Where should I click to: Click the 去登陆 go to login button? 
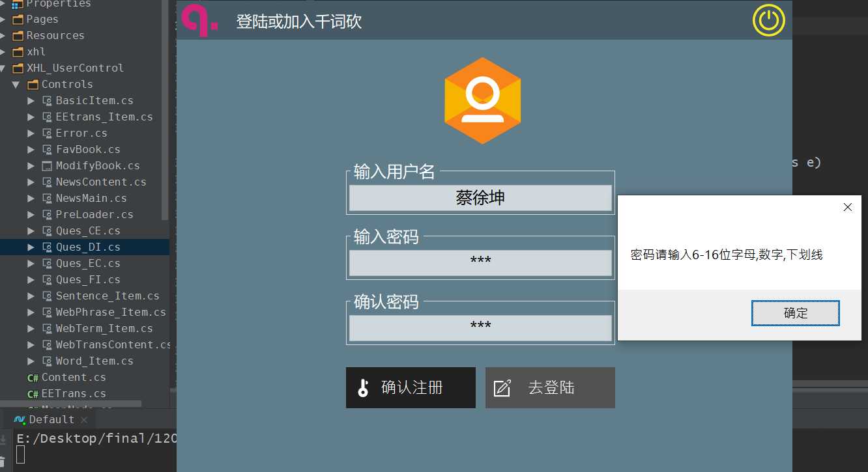pos(550,388)
